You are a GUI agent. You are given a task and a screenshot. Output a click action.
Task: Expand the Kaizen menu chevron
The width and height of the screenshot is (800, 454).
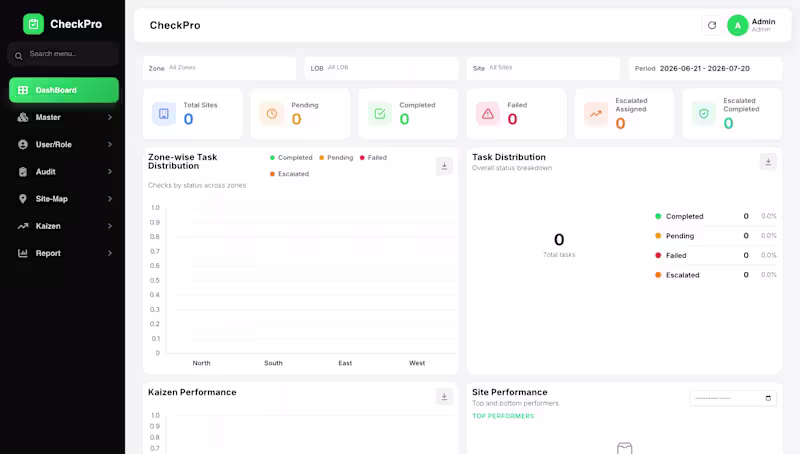(x=110, y=226)
